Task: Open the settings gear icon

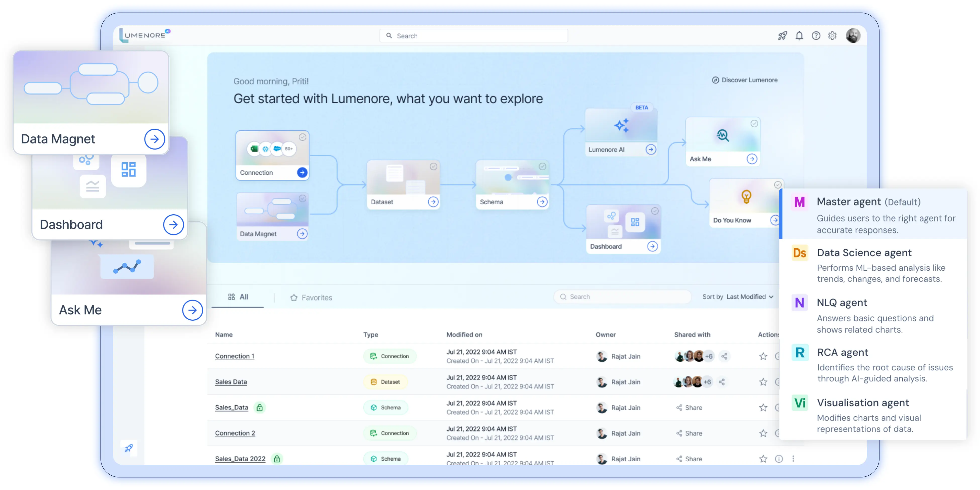Action: pos(832,35)
